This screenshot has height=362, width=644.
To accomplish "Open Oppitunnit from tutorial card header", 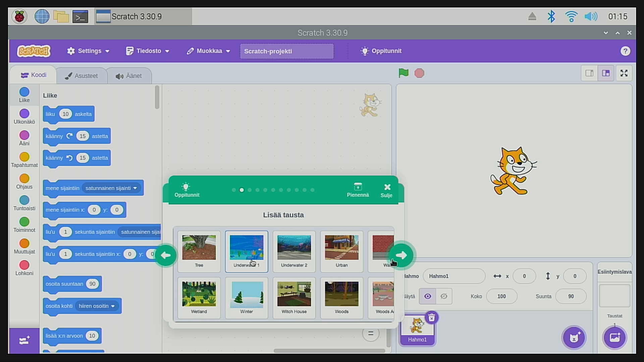I will point(186,190).
